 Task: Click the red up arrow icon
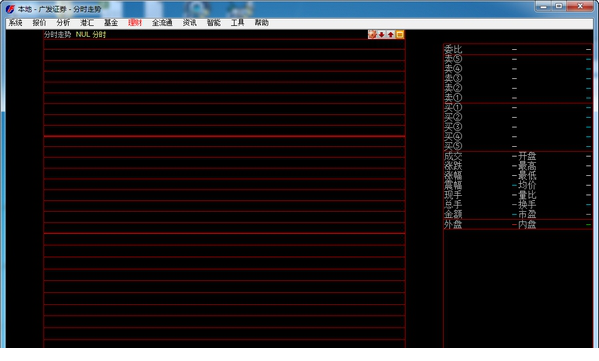click(x=390, y=35)
